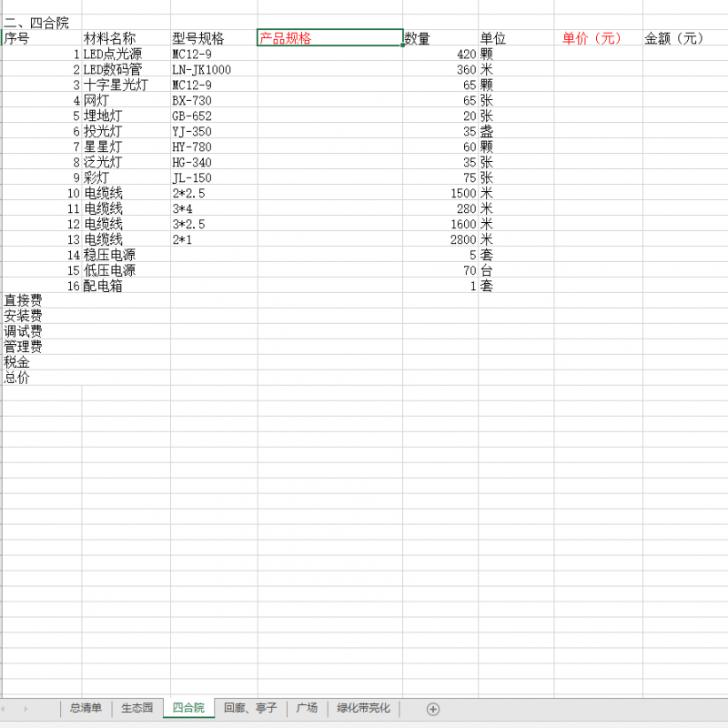Viewport: 728px width, 728px height.
Task: Select the LN-JK1000 model cell
Action: (201, 69)
